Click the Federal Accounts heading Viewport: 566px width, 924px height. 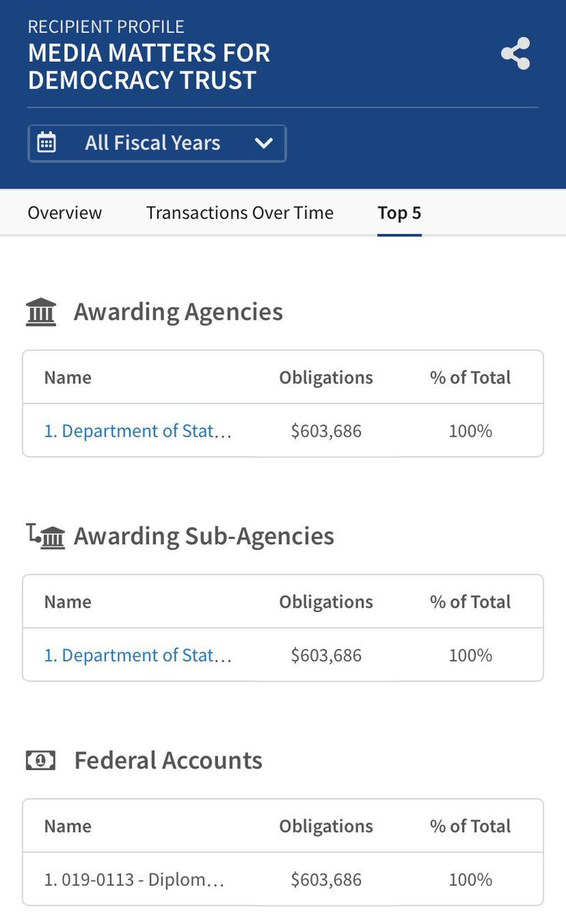(x=169, y=761)
